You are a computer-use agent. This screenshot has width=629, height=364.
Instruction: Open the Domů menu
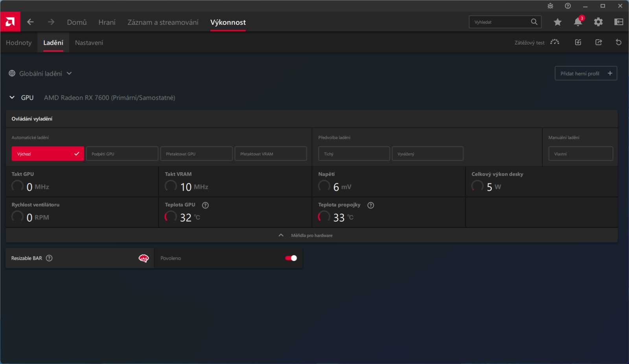point(77,22)
